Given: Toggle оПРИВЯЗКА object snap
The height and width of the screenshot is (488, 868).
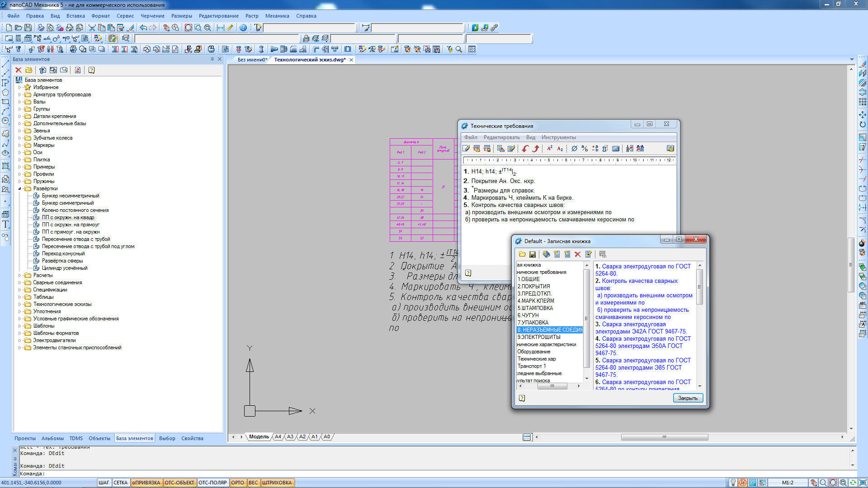Looking at the screenshot, I should (x=146, y=483).
